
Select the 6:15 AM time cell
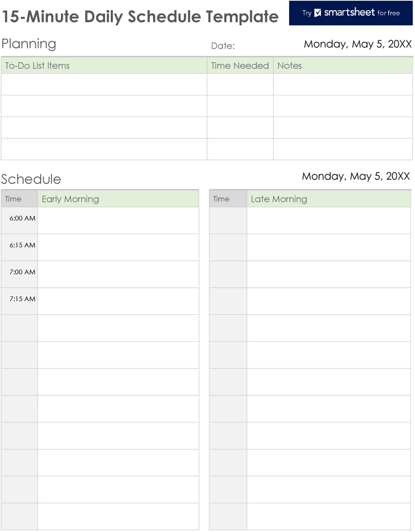tap(19, 247)
